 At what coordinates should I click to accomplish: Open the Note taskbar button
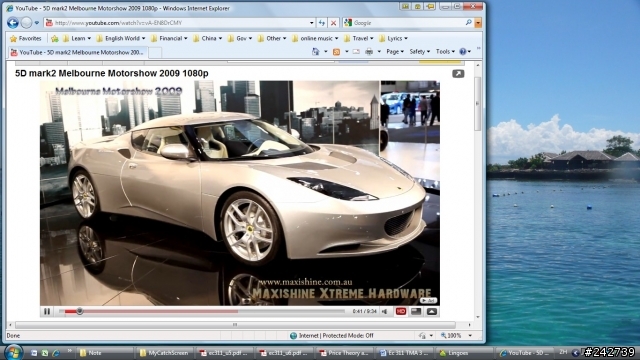click(105, 353)
